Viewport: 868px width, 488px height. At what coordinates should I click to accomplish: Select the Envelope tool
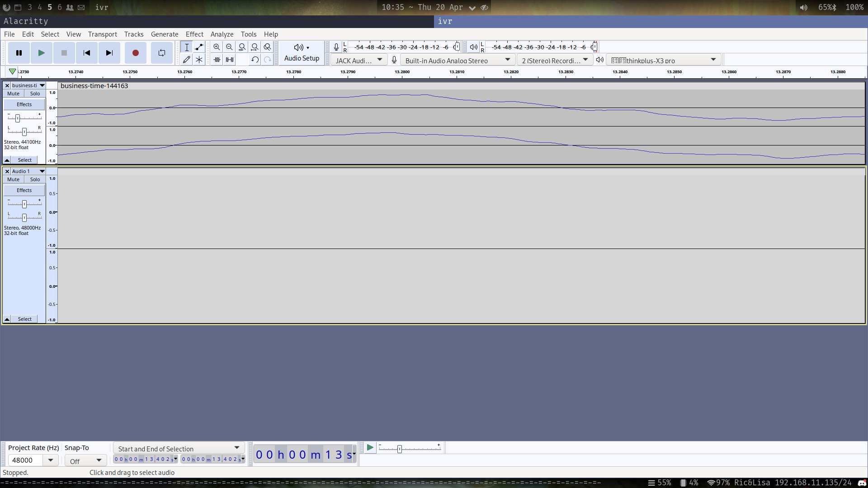(199, 47)
